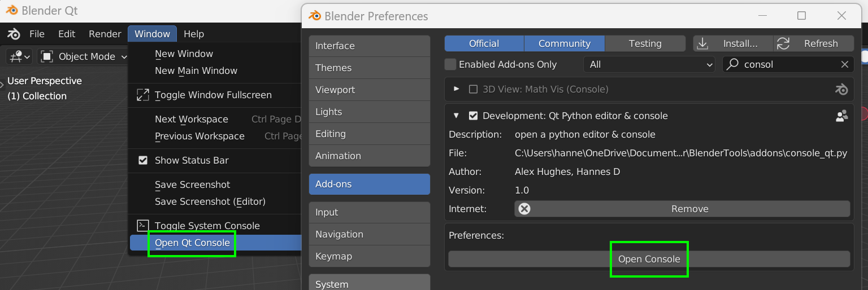Click the Blender logo on Math Vis row
868x290 pixels.
click(841, 89)
